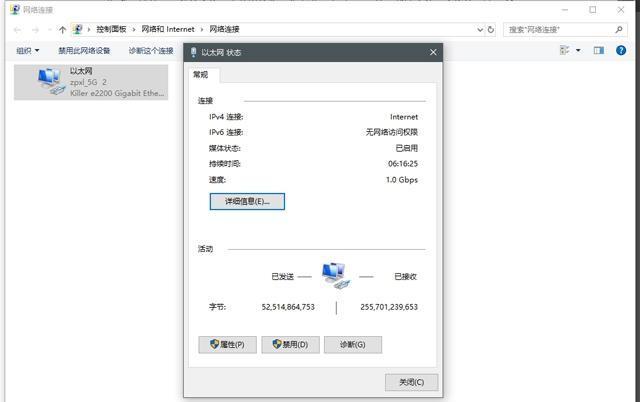Click the speed 1.0 Gbps value

(402, 180)
